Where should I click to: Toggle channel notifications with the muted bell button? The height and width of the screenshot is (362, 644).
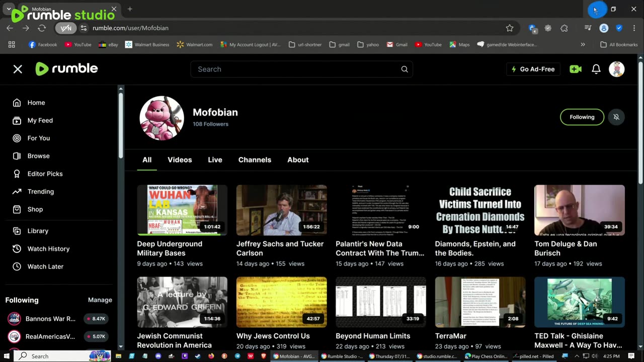pos(616,117)
